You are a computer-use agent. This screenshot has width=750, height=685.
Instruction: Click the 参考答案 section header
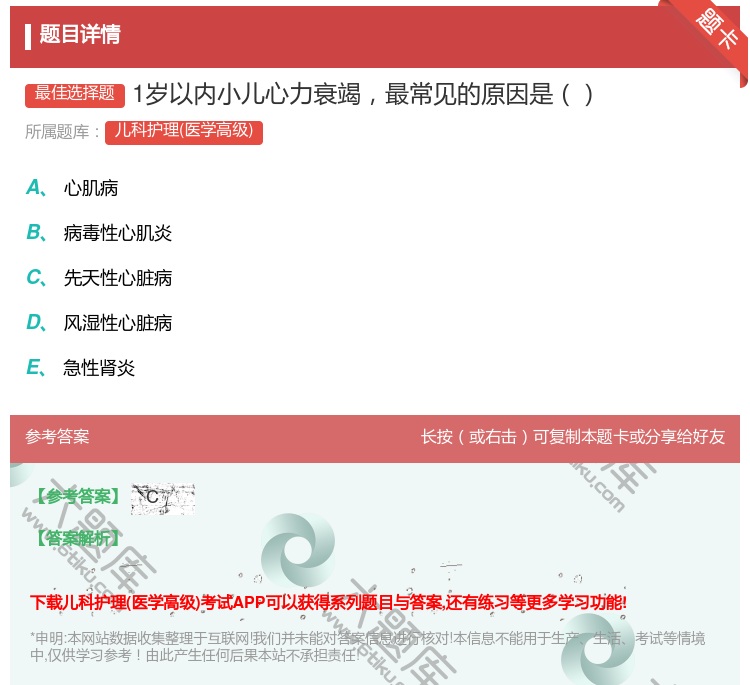tap(57, 437)
